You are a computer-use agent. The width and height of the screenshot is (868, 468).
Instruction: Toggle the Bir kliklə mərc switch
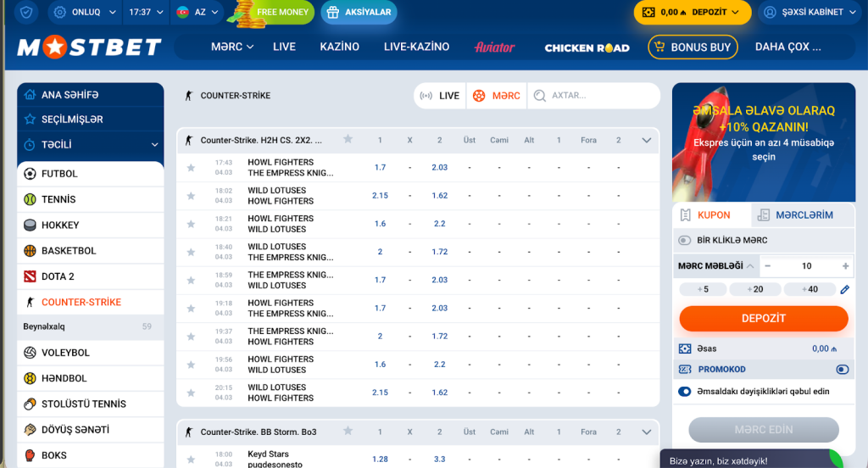[x=685, y=241]
